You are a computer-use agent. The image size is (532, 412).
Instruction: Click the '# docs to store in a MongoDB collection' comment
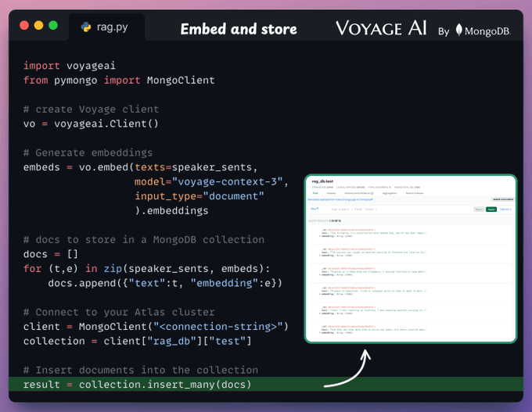tap(144, 239)
